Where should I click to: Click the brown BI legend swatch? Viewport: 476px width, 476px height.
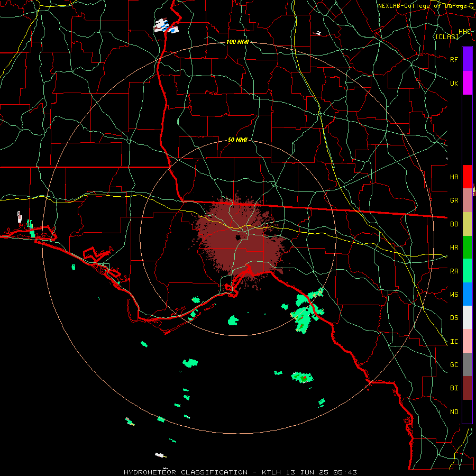(467, 388)
